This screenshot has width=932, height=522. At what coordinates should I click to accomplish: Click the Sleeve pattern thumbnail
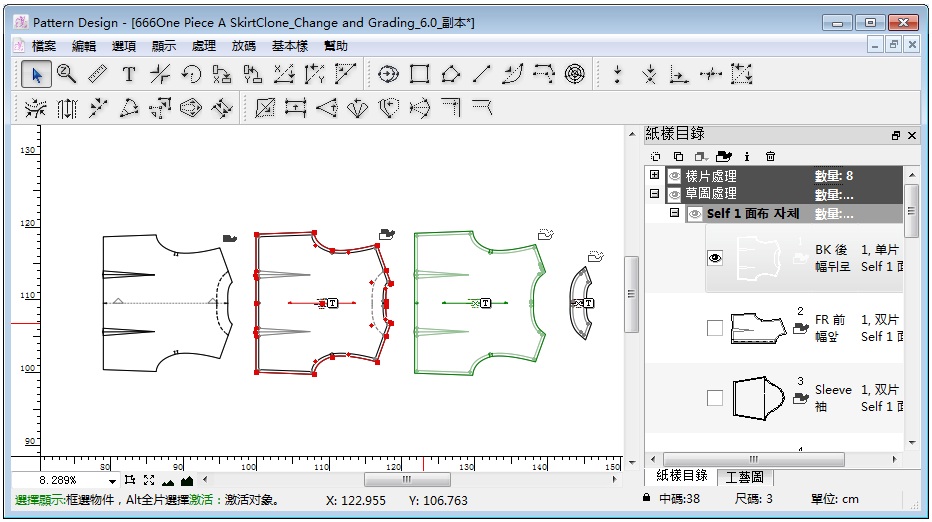(x=756, y=398)
